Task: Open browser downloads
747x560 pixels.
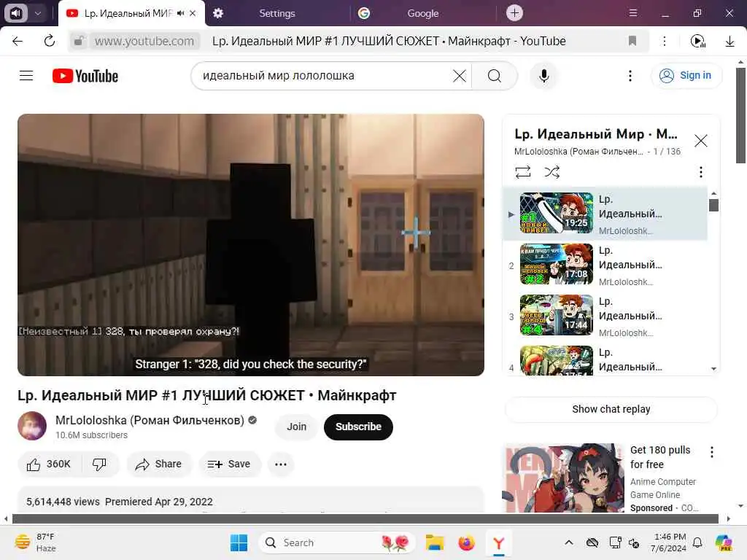Action: pyautogui.click(x=729, y=41)
